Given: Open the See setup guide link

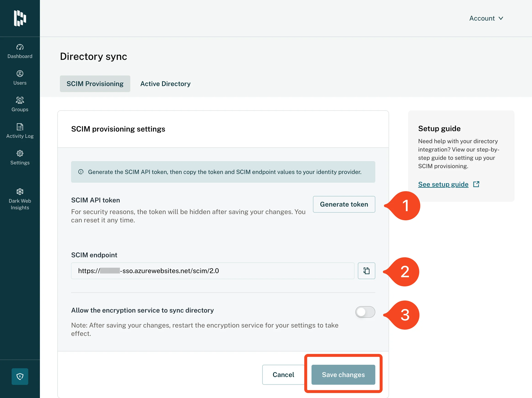Looking at the screenshot, I should 443,184.
